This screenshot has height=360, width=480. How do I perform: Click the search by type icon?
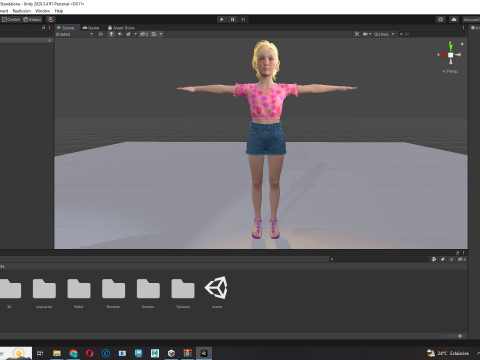tap(434, 259)
